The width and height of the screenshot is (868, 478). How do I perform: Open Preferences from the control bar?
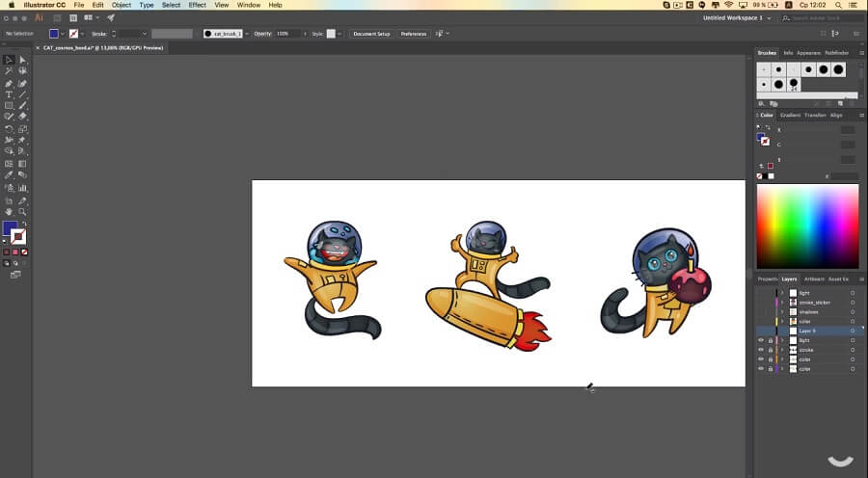[413, 34]
